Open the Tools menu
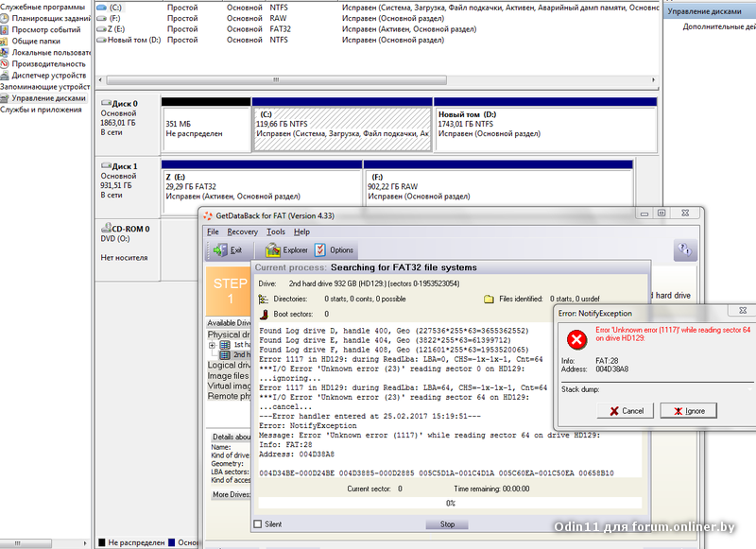Viewport: 756px width, 549px height. 275,232
